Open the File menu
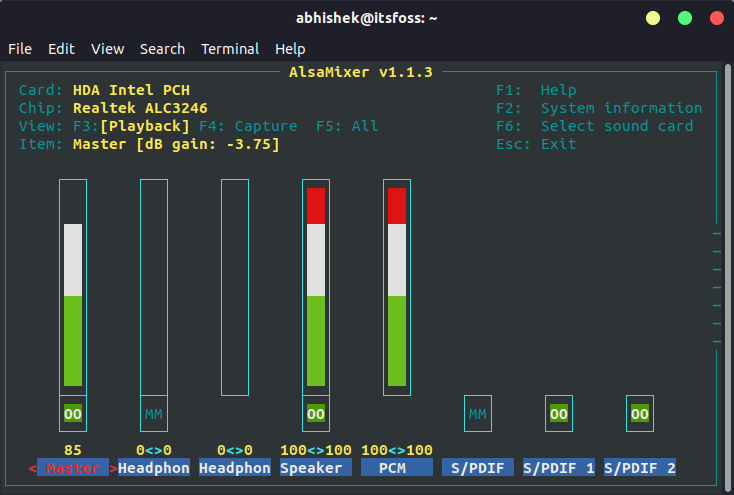This screenshot has width=734, height=495. pos(20,49)
